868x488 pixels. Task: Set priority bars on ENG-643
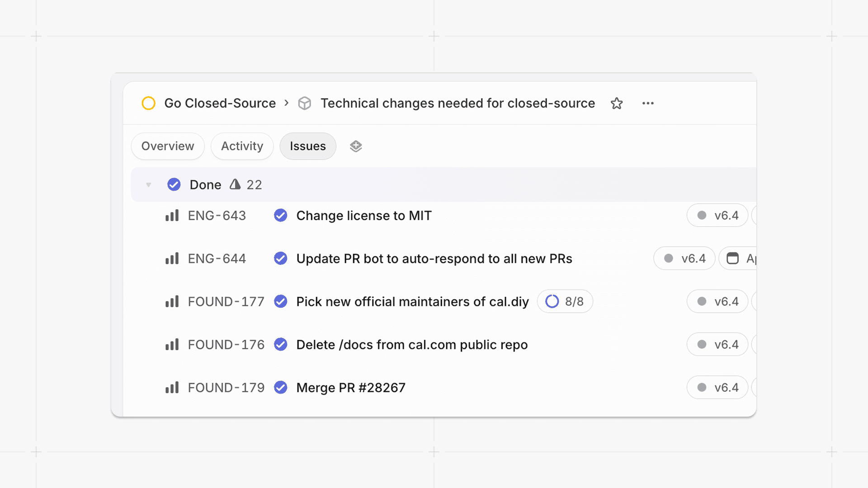coord(172,216)
